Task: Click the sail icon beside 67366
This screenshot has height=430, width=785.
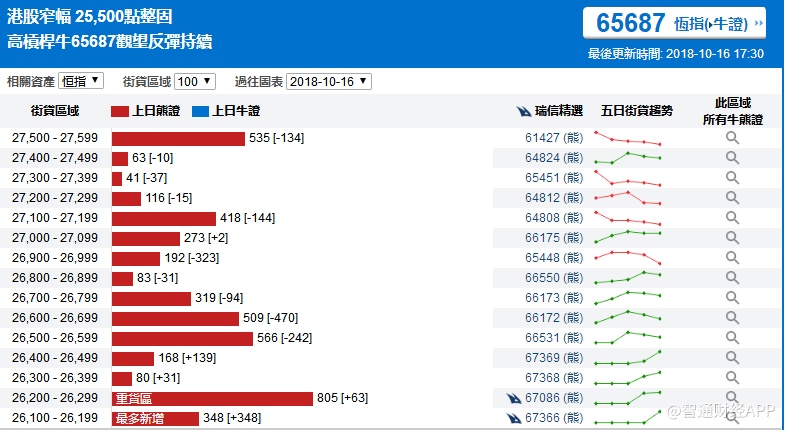Action: (x=514, y=418)
